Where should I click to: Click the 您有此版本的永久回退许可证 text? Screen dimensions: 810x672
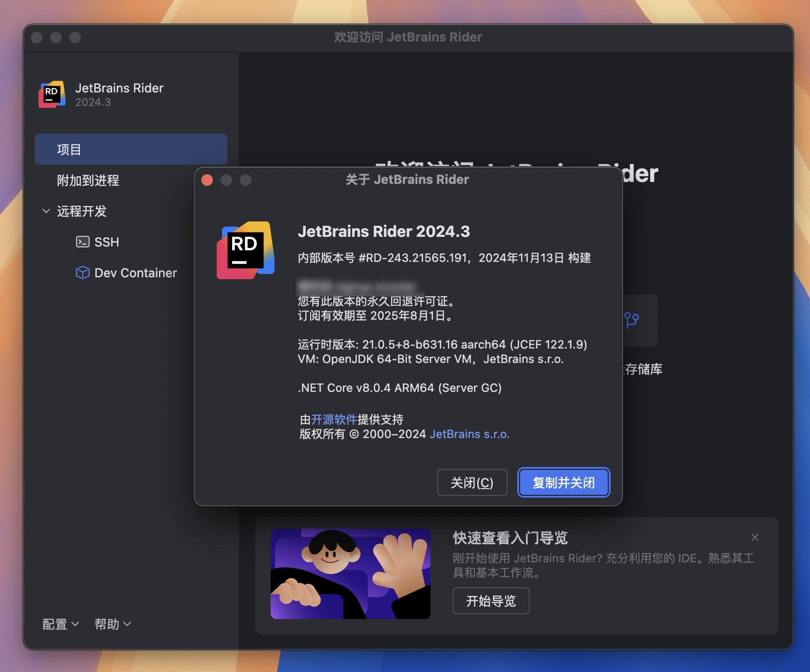pyautogui.click(x=376, y=301)
